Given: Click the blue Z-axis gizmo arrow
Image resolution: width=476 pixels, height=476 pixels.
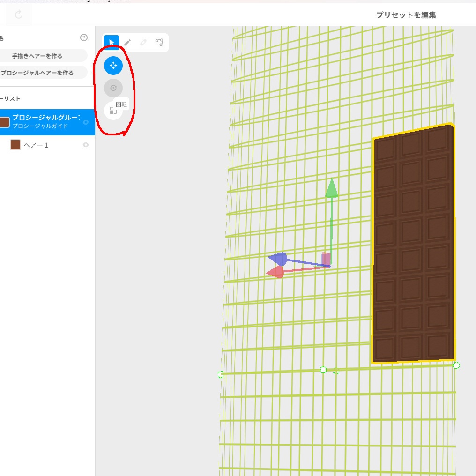Looking at the screenshot, I should point(277,259).
